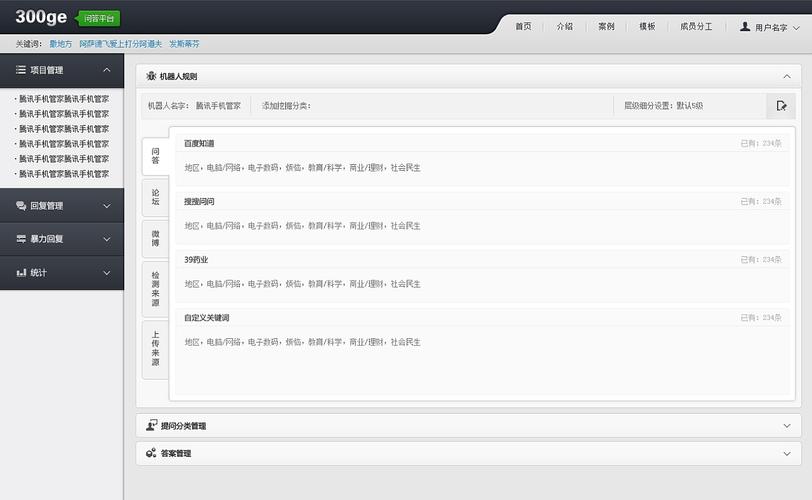Click the category list under 39药业
The image size is (812, 500).
tap(302, 284)
